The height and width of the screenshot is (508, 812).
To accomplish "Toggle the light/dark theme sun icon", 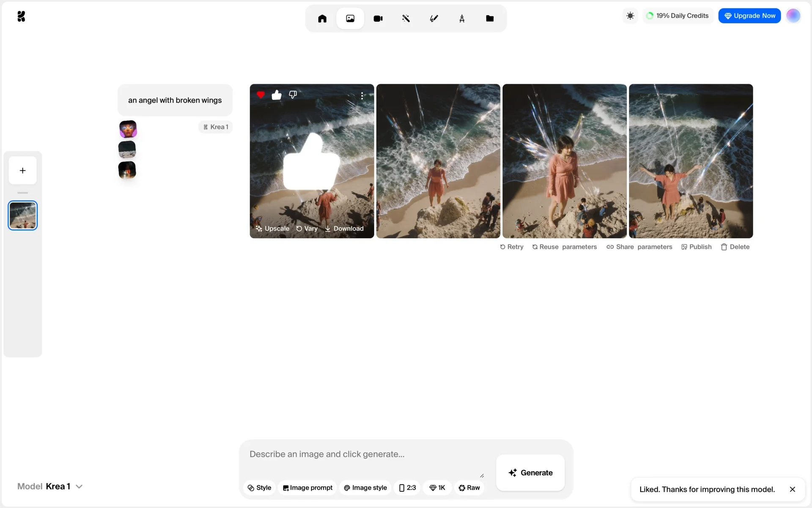I will click(630, 16).
